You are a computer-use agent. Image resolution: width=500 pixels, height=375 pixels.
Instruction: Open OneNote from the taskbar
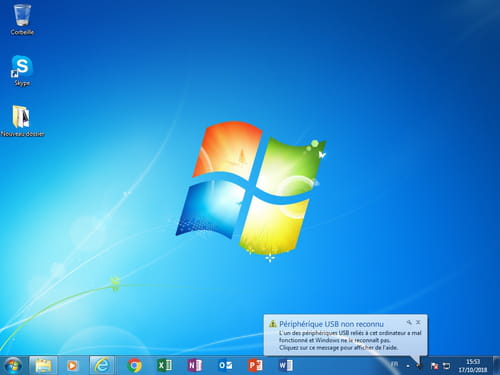pyautogui.click(x=195, y=365)
